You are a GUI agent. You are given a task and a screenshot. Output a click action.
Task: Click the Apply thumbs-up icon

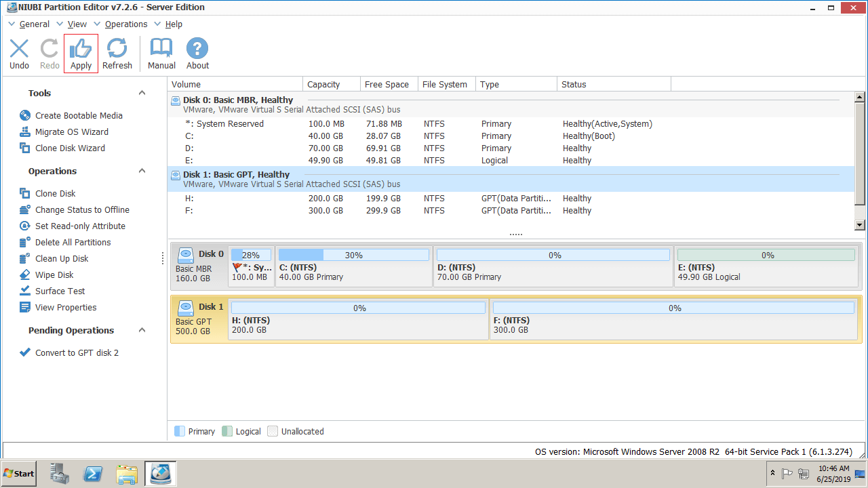point(81,49)
